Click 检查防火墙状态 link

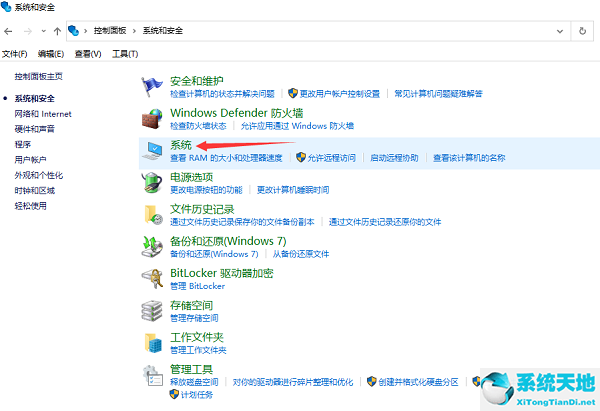[x=198, y=126]
